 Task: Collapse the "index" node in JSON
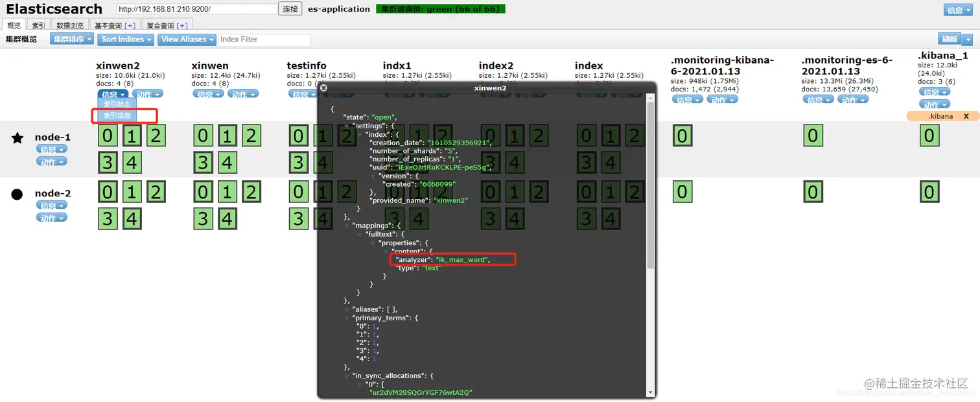[360, 134]
